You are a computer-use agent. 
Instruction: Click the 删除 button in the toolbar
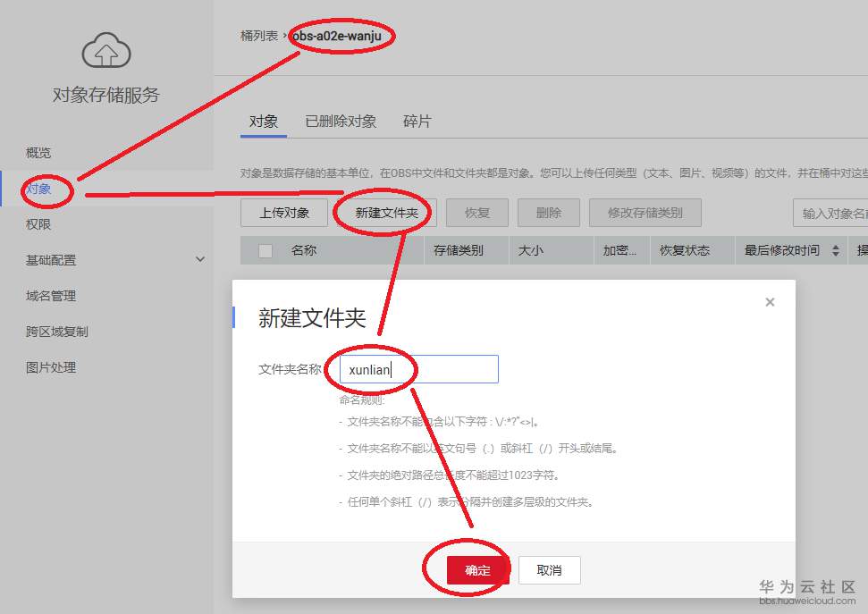[x=551, y=213]
